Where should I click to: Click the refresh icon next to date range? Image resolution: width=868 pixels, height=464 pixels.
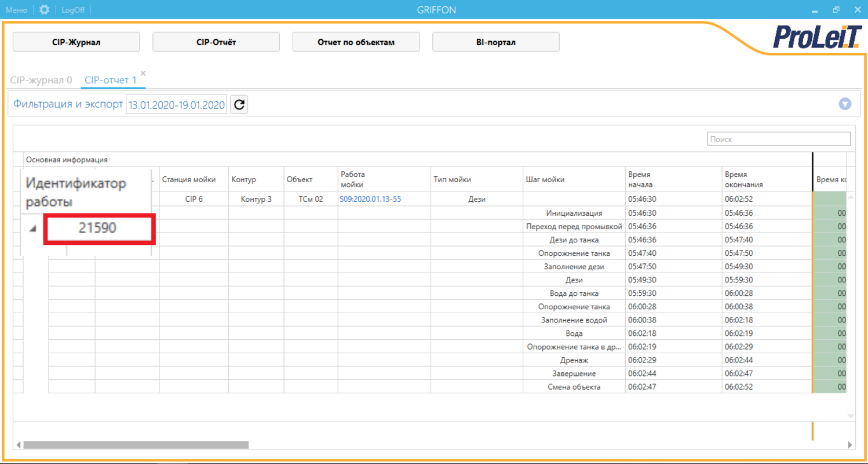(x=239, y=105)
